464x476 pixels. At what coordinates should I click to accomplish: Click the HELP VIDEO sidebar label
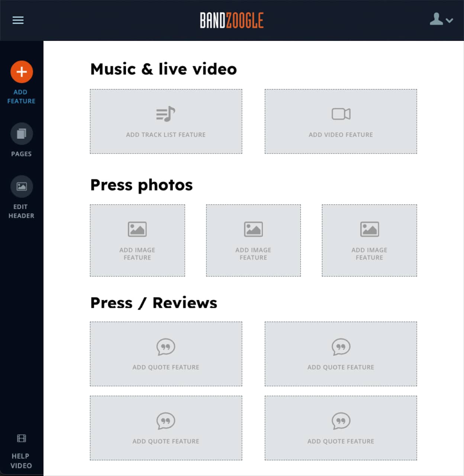click(21, 461)
